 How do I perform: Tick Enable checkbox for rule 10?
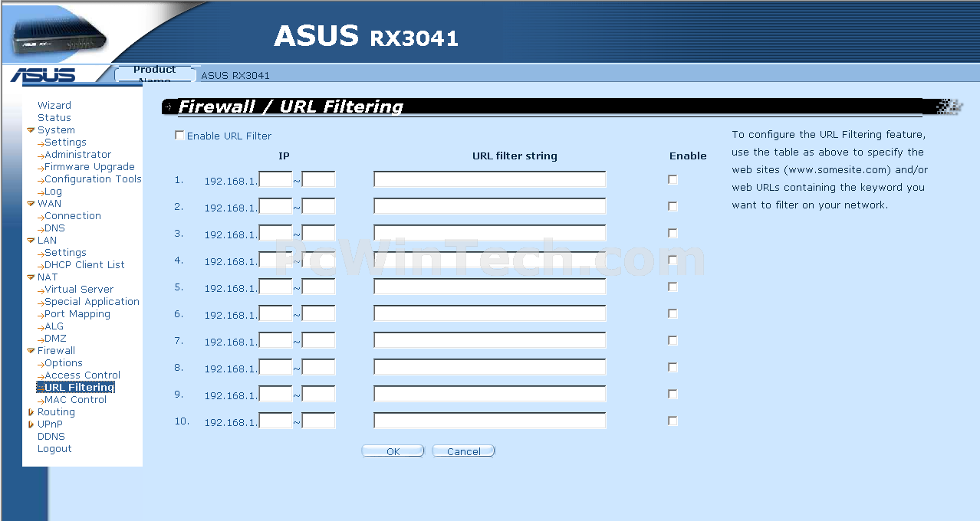tap(673, 421)
